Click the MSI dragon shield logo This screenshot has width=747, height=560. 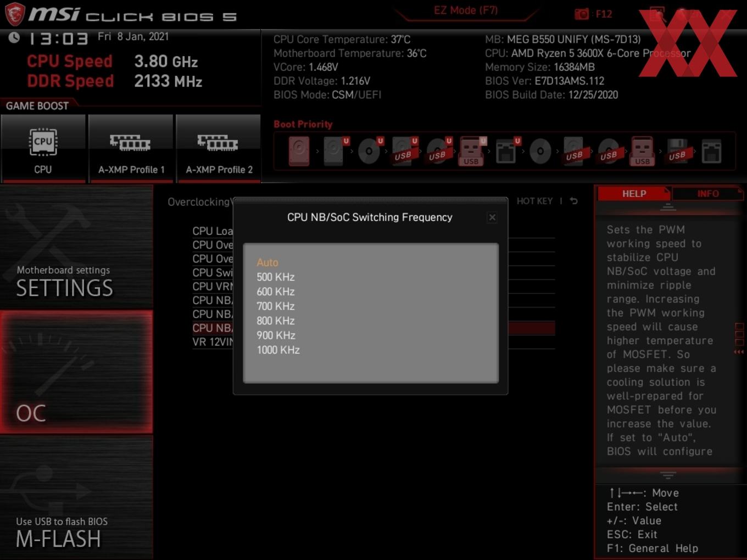point(15,14)
